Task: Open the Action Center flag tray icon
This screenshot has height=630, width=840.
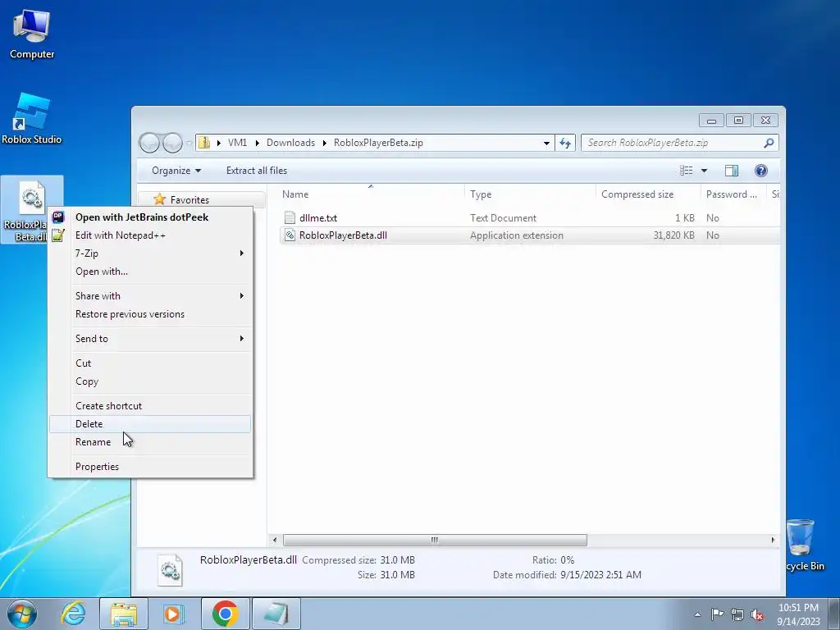Action: click(x=717, y=614)
